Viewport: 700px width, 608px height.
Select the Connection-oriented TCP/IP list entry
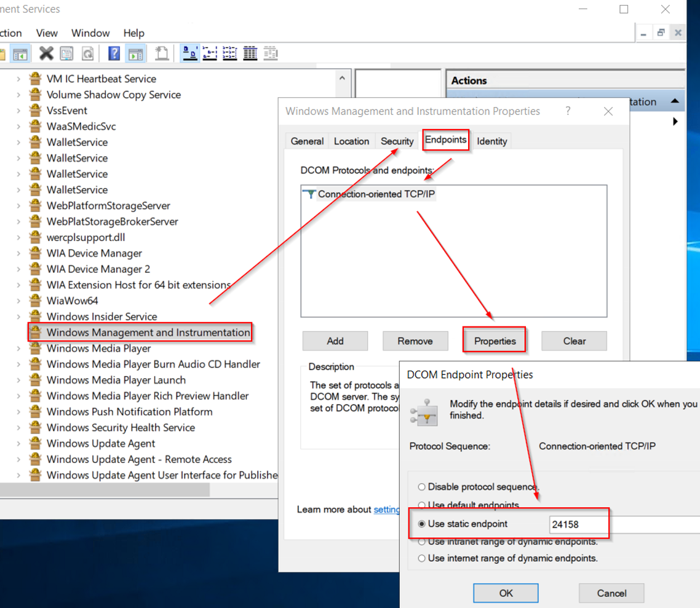pos(376,194)
